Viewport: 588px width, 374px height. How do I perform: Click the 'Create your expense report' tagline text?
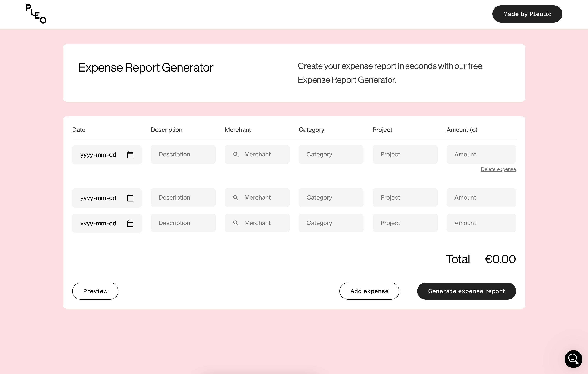tap(390, 73)
